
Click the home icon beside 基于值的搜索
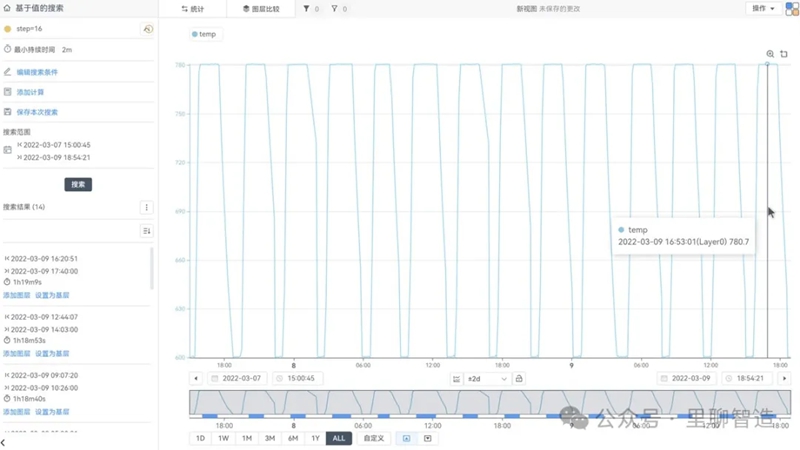click(7, 8)
